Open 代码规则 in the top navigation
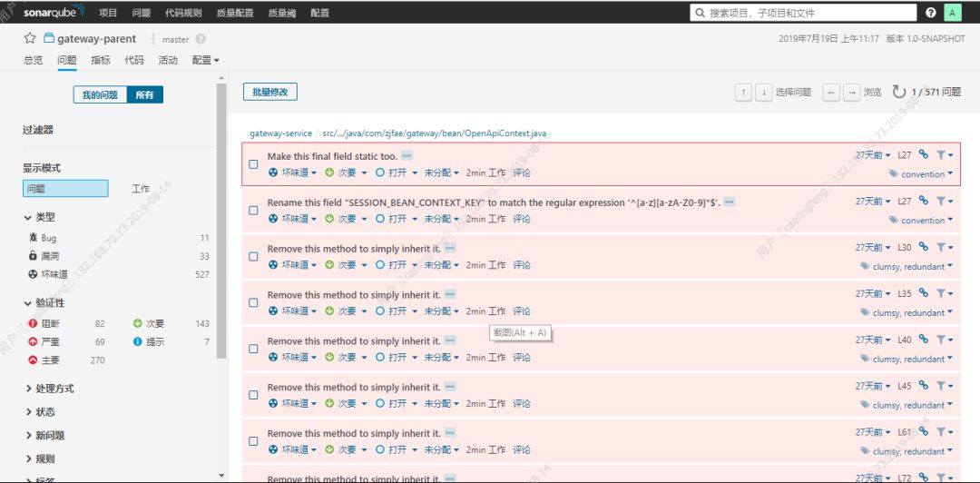Viewport: 980px width, 483px height. click(x=183, y=13)
